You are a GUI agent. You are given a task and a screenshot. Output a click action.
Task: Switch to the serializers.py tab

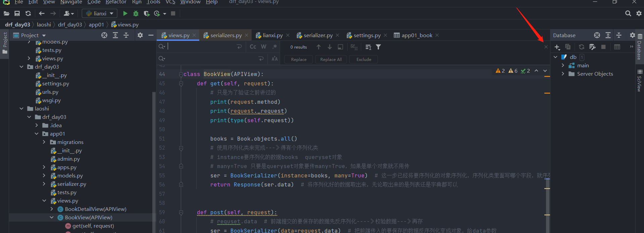coord(226,35)
